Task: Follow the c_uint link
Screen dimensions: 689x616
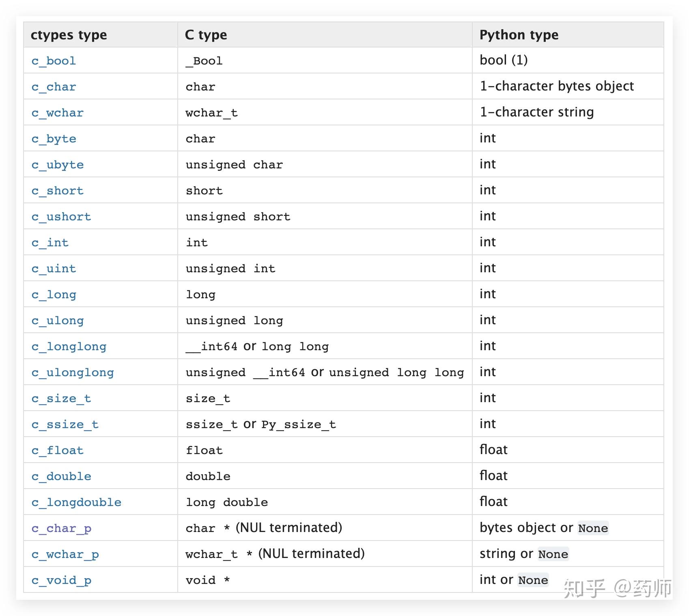Action: [54, 269]
